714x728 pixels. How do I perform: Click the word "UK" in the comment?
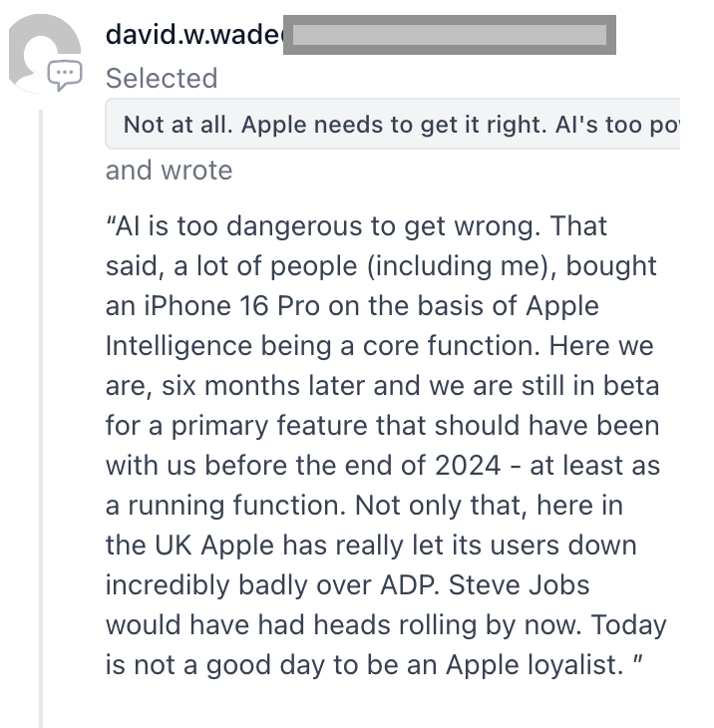[x=174, y=546]
